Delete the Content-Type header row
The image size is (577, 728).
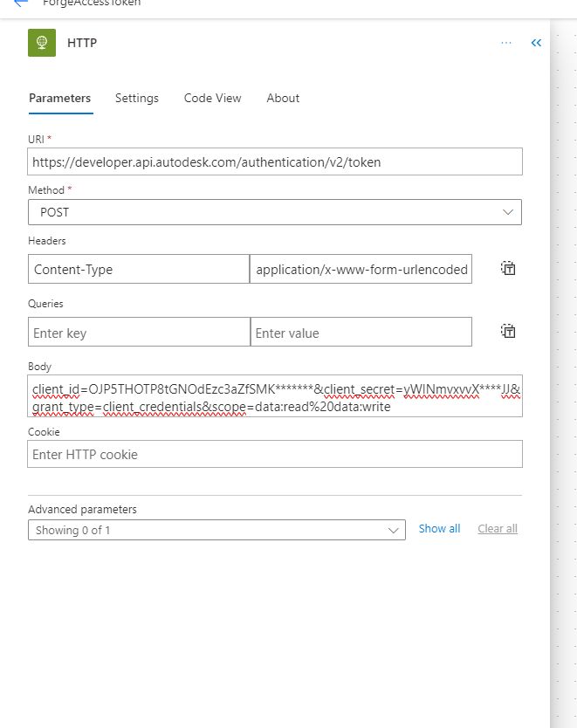[508, 268]
